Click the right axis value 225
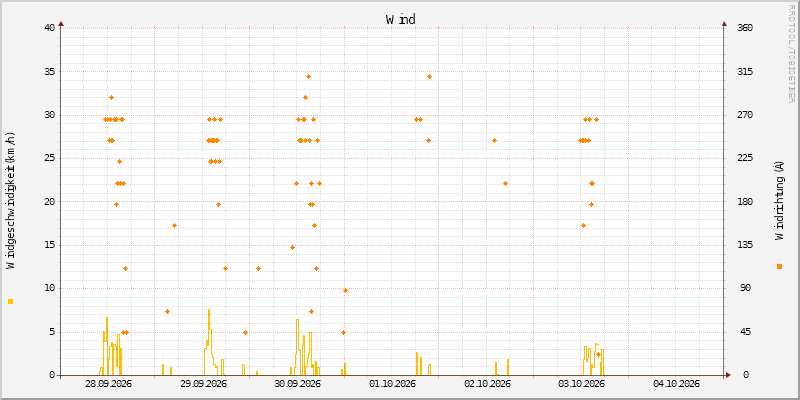The height and width of the screenshot is (400, 800). (746, 158)
